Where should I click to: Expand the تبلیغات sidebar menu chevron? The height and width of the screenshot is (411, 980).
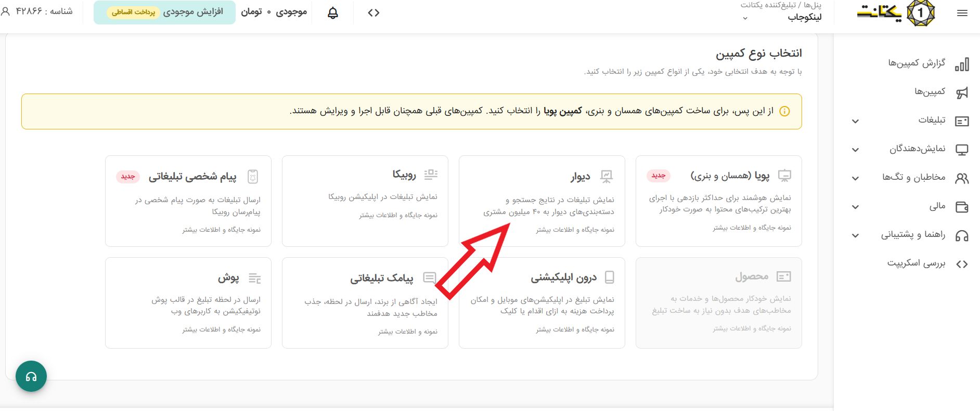click(x=855, y=121)
